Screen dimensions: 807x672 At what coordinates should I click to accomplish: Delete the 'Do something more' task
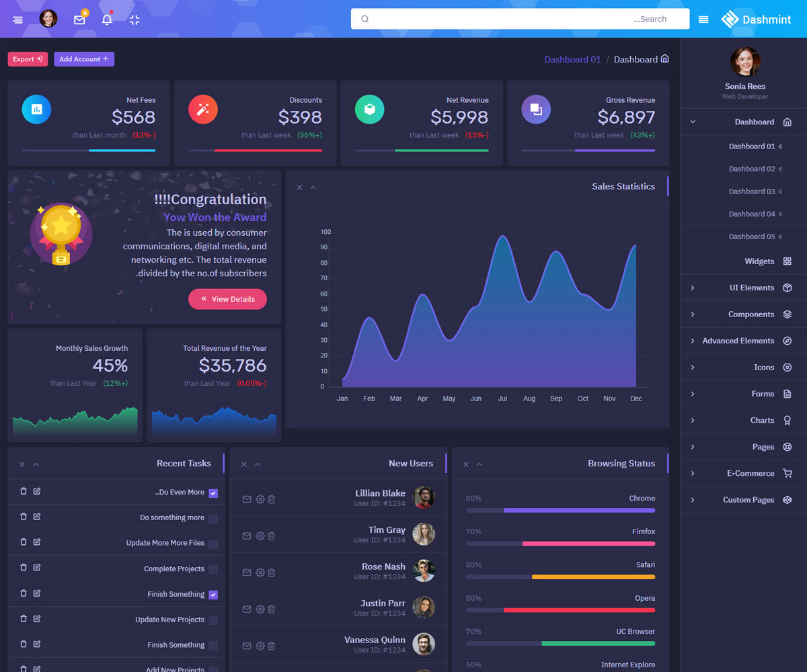[x=24, y=517]
